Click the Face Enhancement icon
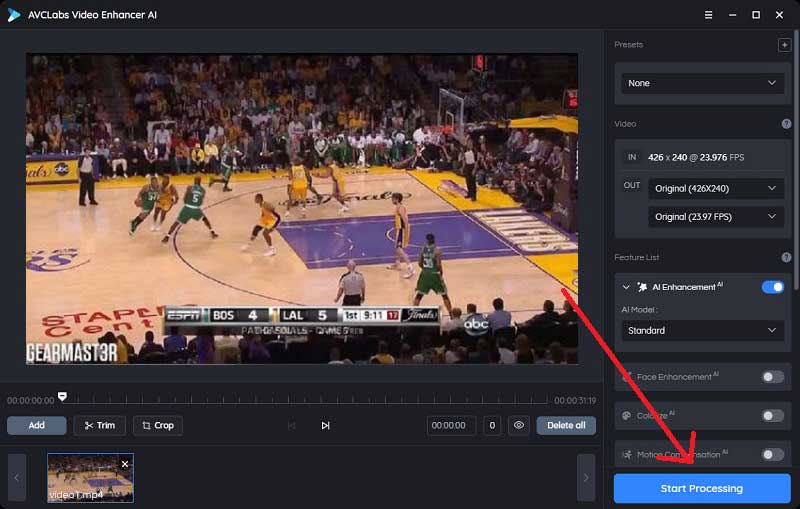 pos(627,377)
